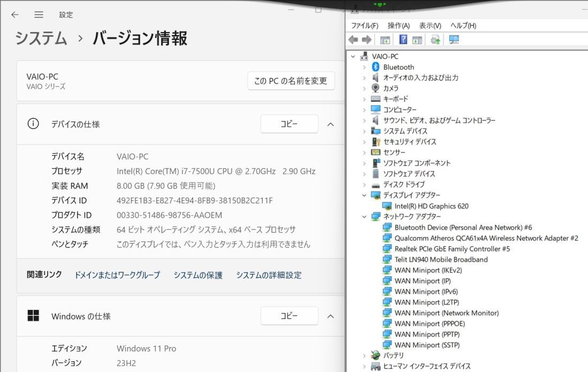Collapse the ネットワーク アダプター category
Screen dimensions: 588x372
pos(364,216)
